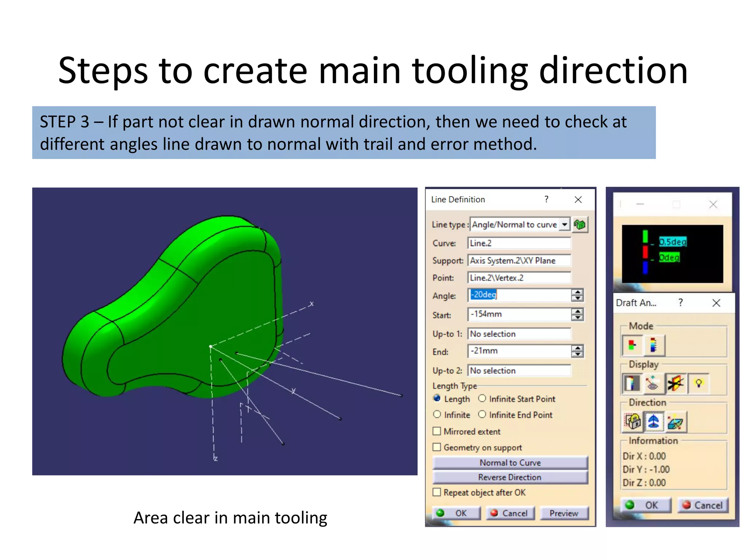Screen dimensions: 747x560
Task: Click the 0.5deg threshold value
Action: (x=673, y=242)
